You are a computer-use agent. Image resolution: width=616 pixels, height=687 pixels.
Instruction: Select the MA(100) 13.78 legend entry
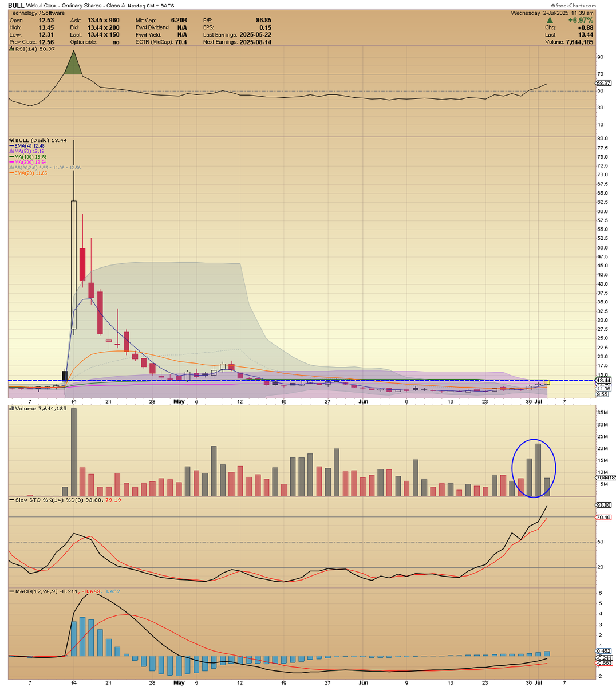(28, 157)
